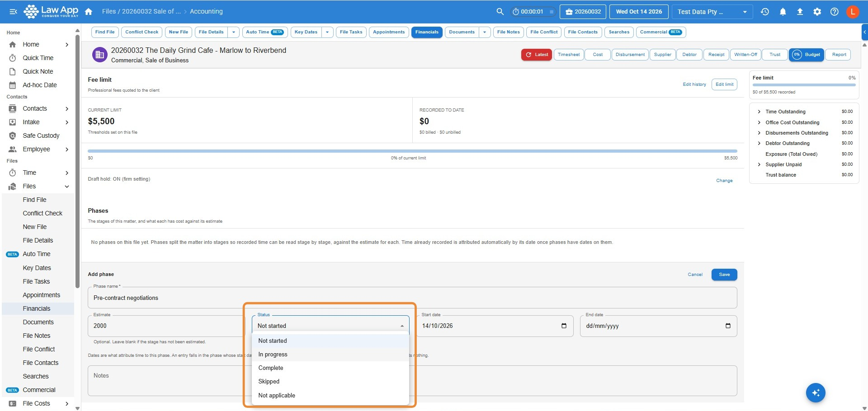Cancel adding the phase
This screenshot has height=411, width=868.
click(695, 275)
